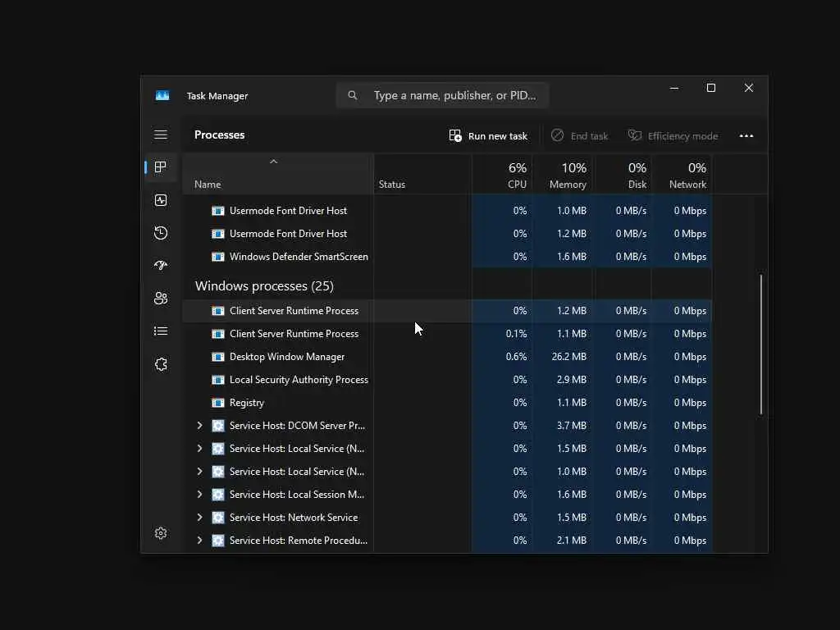Select the Windows processes (25) group header
The image size is (840, 630).
click(x=264, y=286)
